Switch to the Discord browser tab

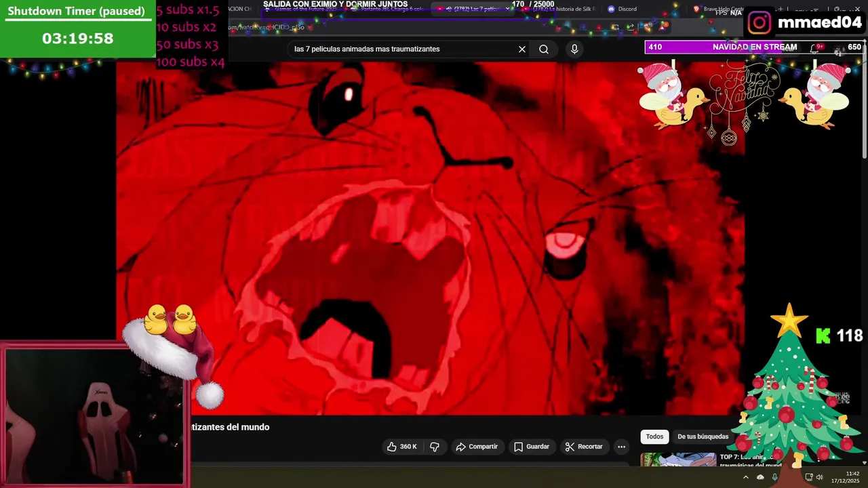622,9
